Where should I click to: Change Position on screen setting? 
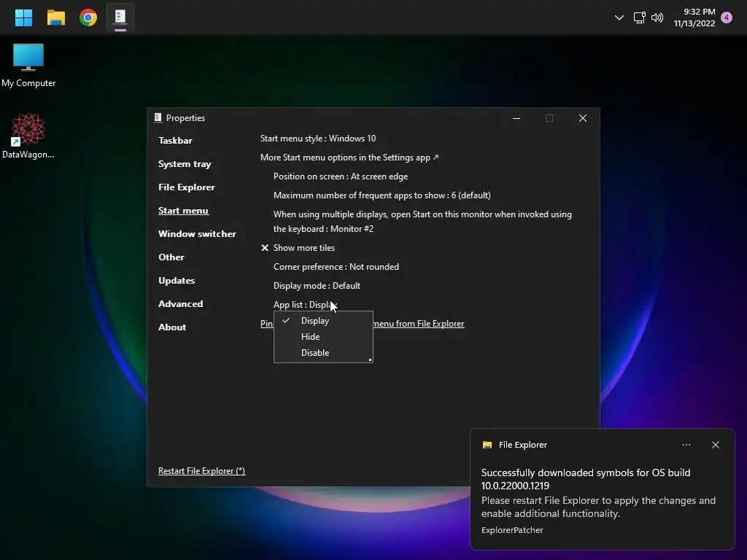[341, 176]
